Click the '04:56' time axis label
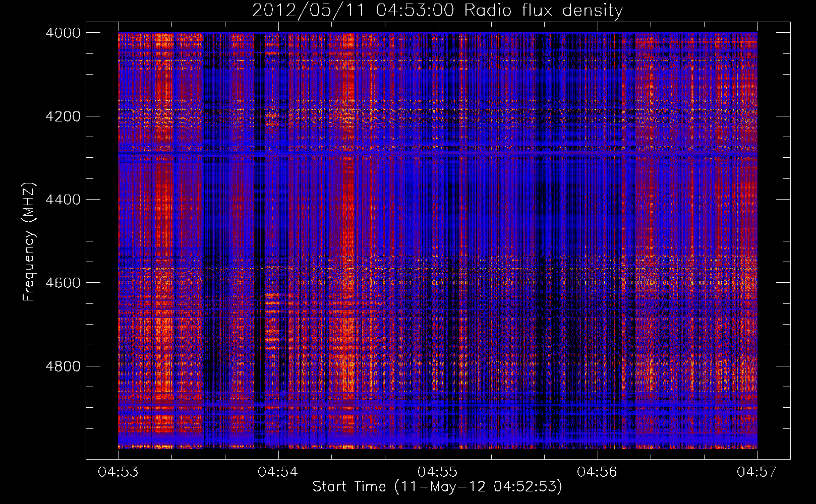The height and width of the screenshot is (504, 816). tap(597, 472)
